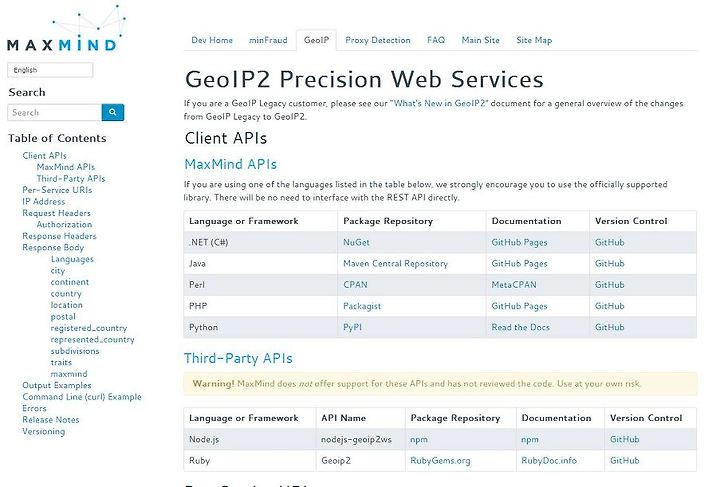Go to the Site Map tab
The width and height of the screenshot is (720, 487).
click(534, 40)
